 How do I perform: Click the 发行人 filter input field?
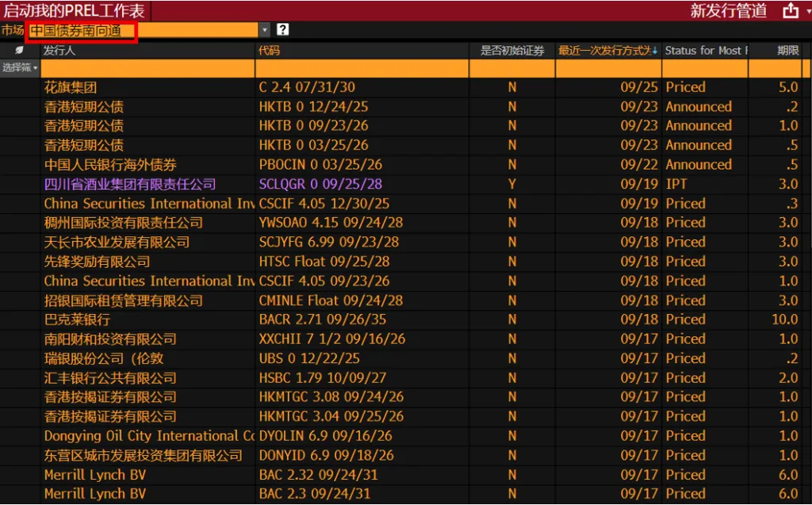coord(147,68)
